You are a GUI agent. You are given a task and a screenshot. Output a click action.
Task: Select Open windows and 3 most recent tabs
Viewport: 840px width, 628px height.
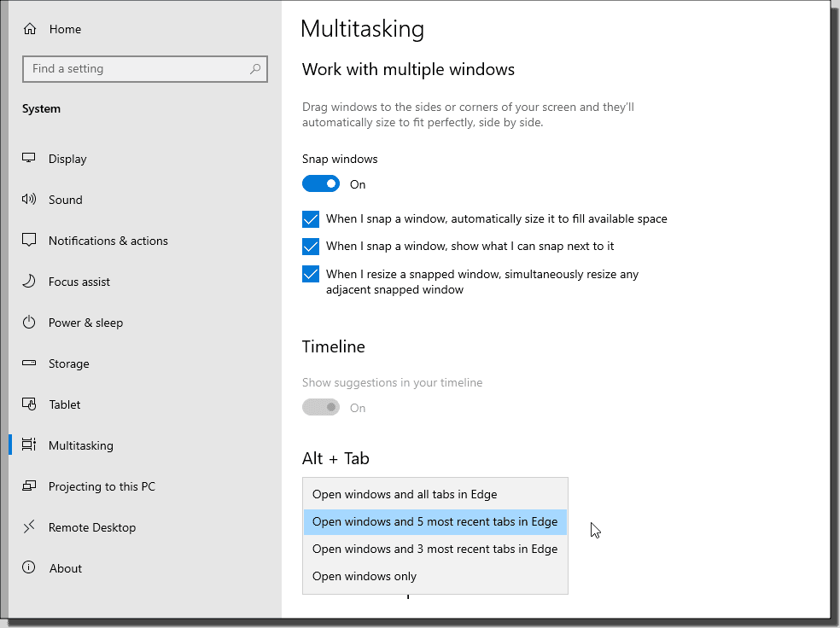point(435,549)
